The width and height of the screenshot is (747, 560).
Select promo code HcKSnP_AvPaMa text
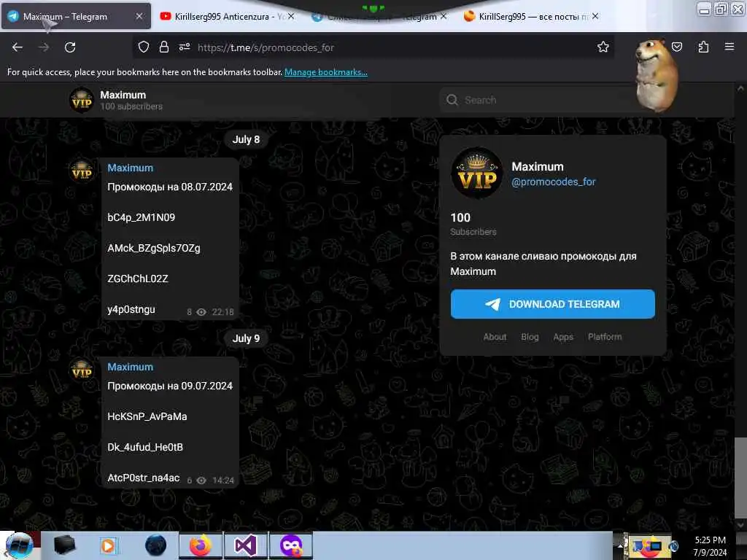click(147, 416)
